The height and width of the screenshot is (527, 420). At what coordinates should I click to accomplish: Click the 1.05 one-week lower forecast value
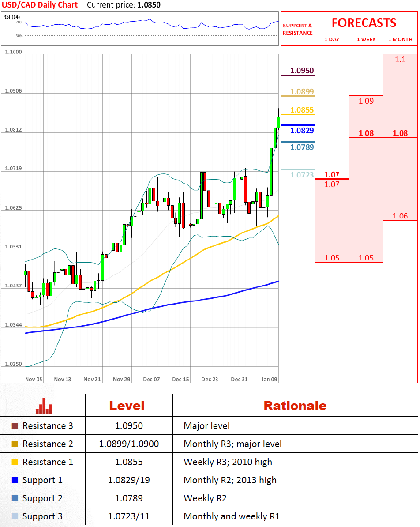(x=366, y=258)
